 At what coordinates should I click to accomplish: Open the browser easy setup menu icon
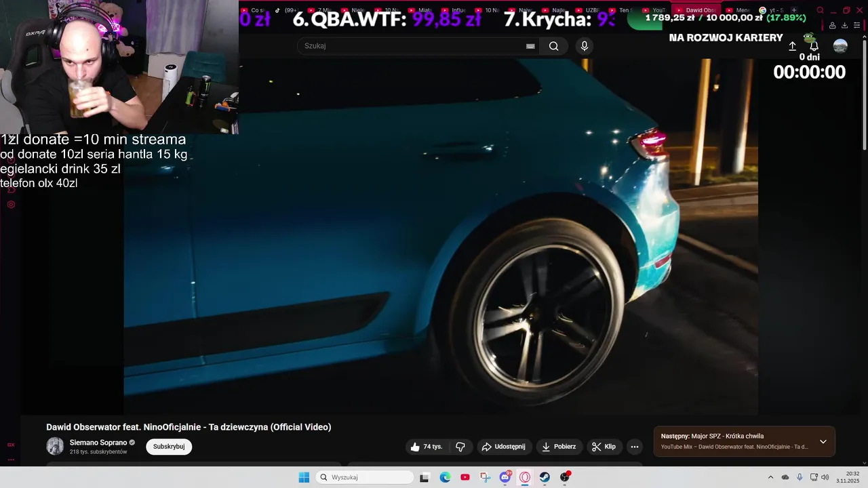(857, 25)
